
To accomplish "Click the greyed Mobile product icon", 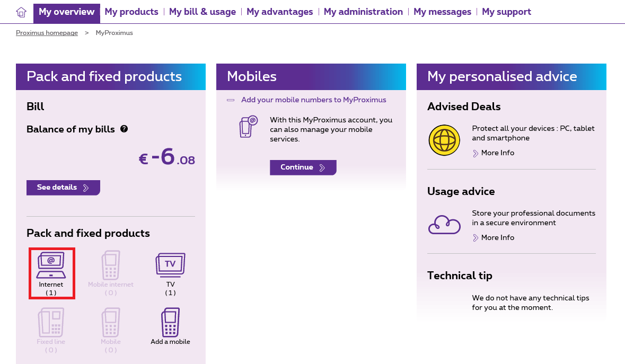I will (x=111, y=322).
